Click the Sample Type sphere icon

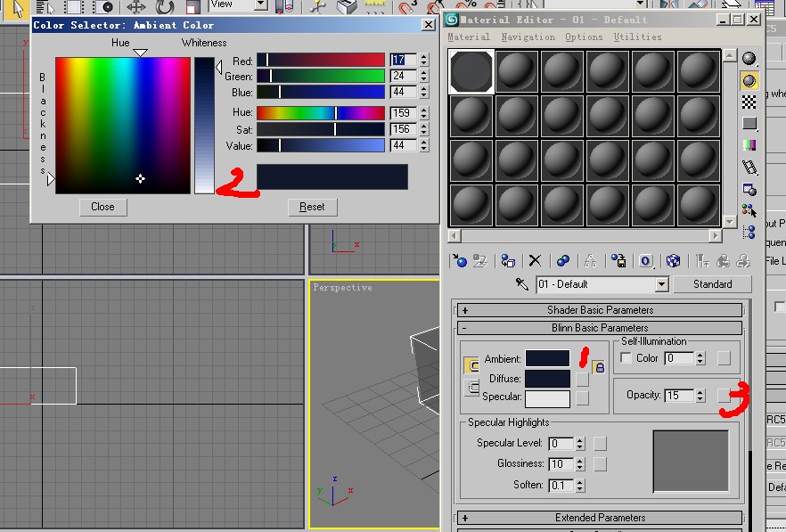click(x=749, y=59)
